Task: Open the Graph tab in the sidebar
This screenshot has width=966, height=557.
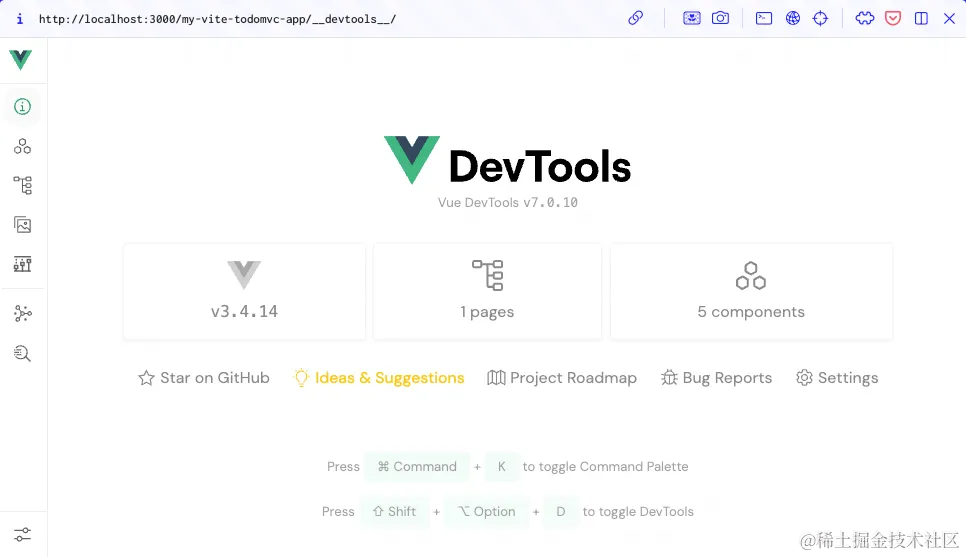Action: pyautogui.click(x=23, y=313)
